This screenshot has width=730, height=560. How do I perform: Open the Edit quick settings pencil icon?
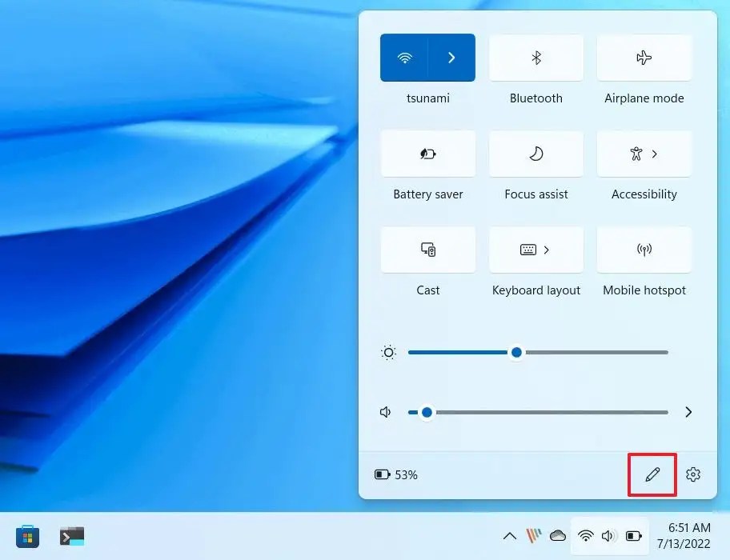click(x=652, y=474)
